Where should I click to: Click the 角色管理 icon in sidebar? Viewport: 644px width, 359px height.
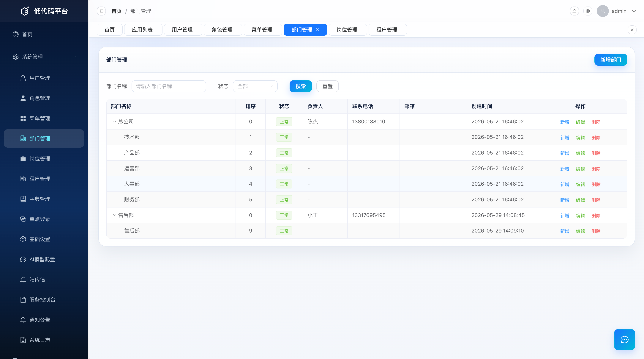[x=23, y=98]
